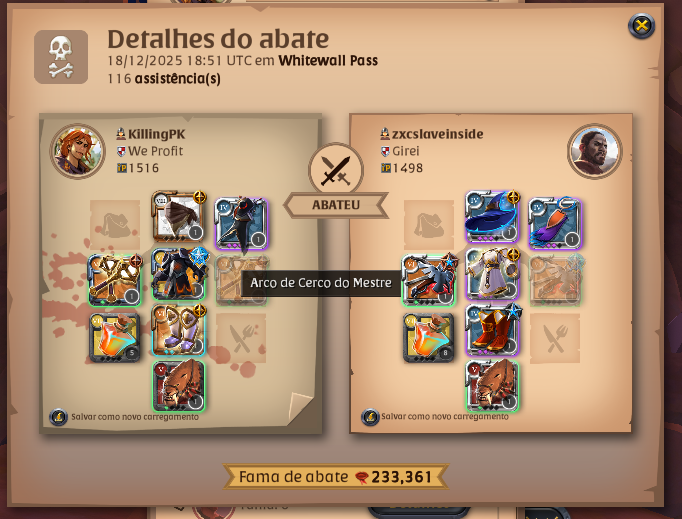
Task: Select KillingPK's golden hammer weapon icon
Action: (x=115, y=280)
